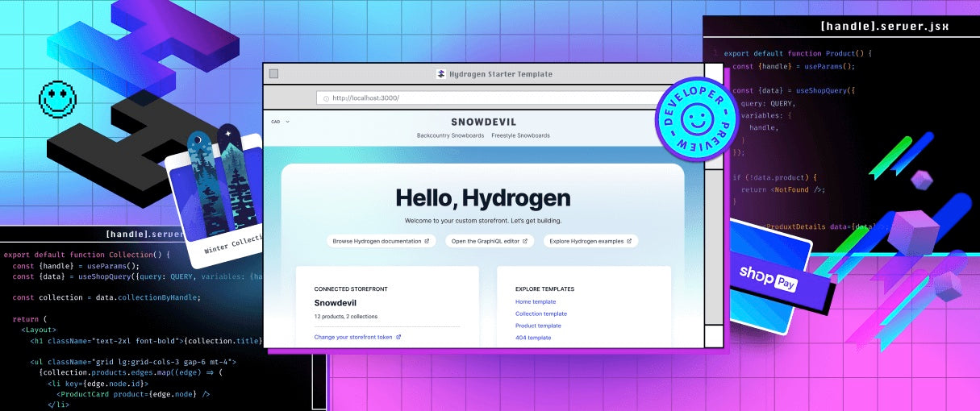Click the Welcome to your custom storefront text
This screenshot has height=411, width=980.
(482, 220)
